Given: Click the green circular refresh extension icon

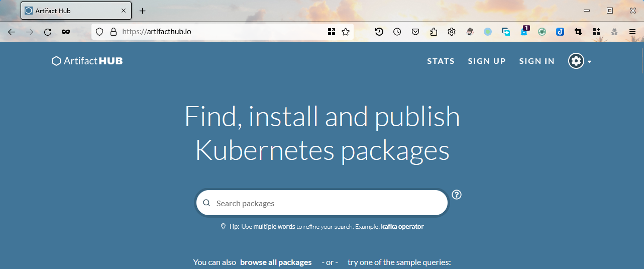Looking at the screenshot, I should pyautogui.click(x=542, y=32).
